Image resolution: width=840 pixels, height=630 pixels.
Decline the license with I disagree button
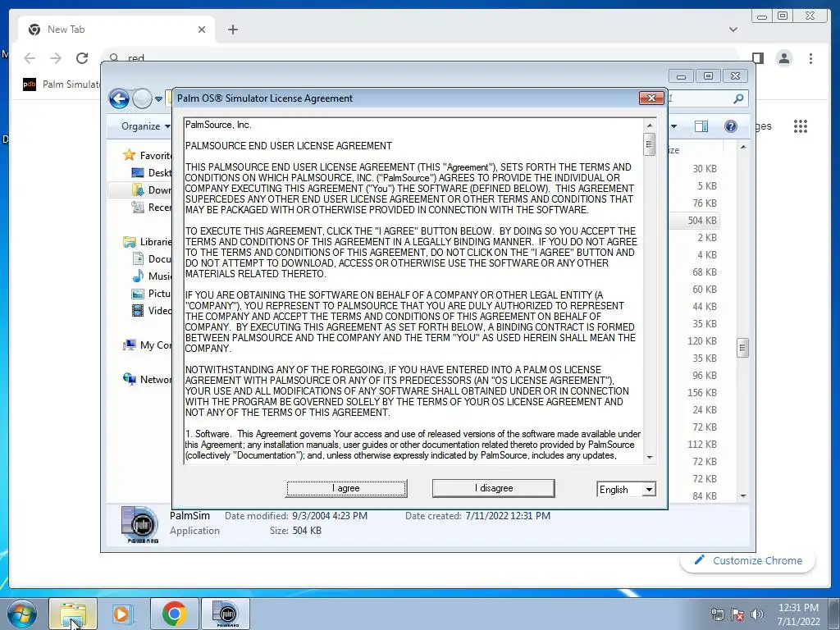click(x=493, y=488)
